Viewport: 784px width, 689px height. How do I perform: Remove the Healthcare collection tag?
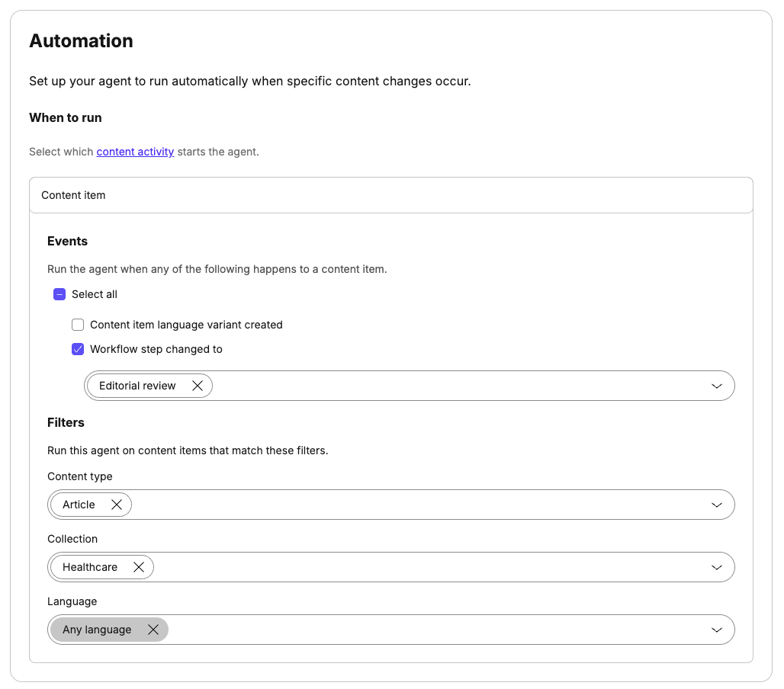[x=139, y=567]
